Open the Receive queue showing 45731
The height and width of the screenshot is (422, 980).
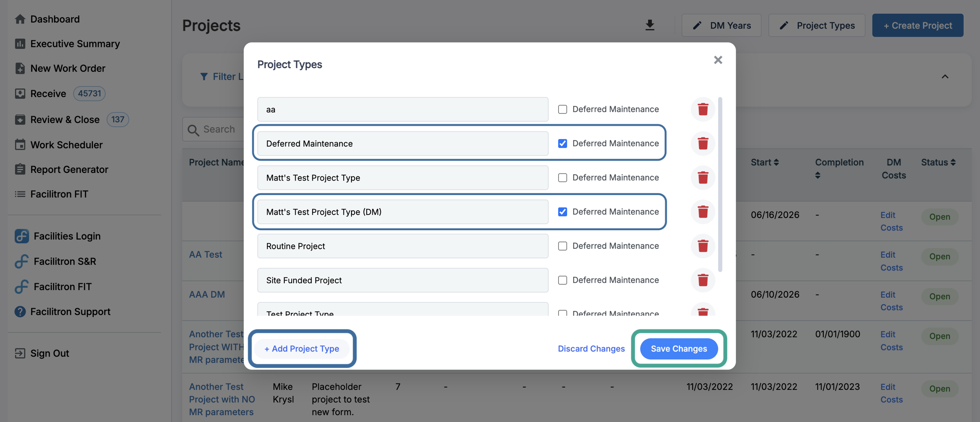[60, 93]
